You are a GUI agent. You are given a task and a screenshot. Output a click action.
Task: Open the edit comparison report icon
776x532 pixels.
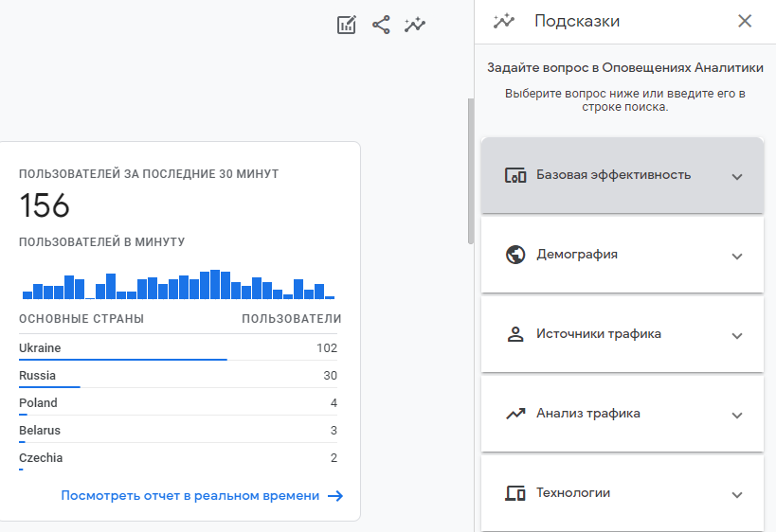(x=347, y=25)
